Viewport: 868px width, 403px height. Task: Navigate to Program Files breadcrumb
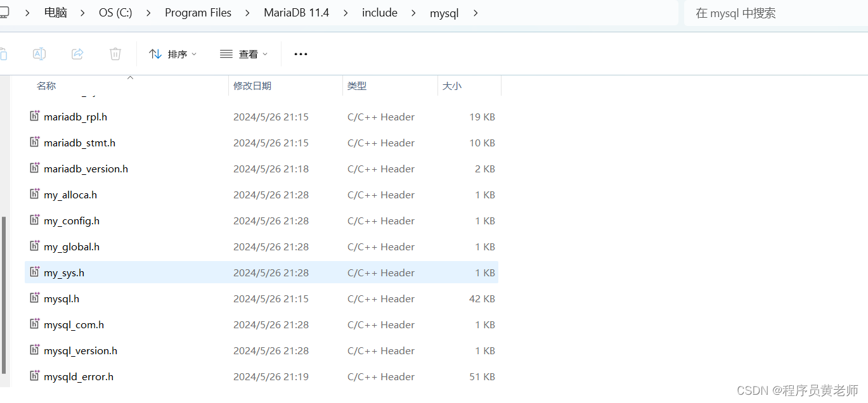coord(198,13)
